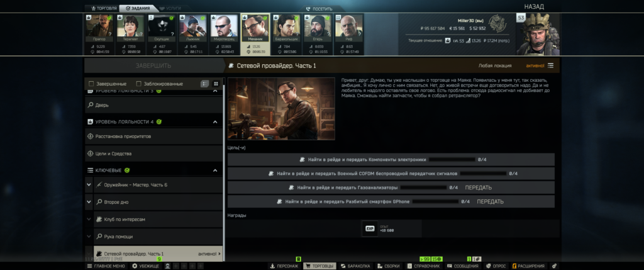The width and height of the screenshot is (644, 270).
Task: Expand the Второе дно task arrow
Action: click(x=89, y=202)
